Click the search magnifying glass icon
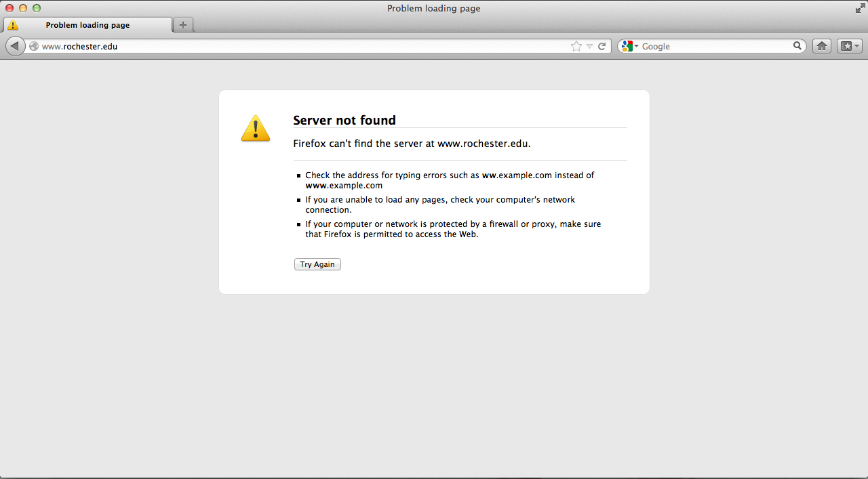The width and height of the screenshot is (868, 479). point(797,46)
